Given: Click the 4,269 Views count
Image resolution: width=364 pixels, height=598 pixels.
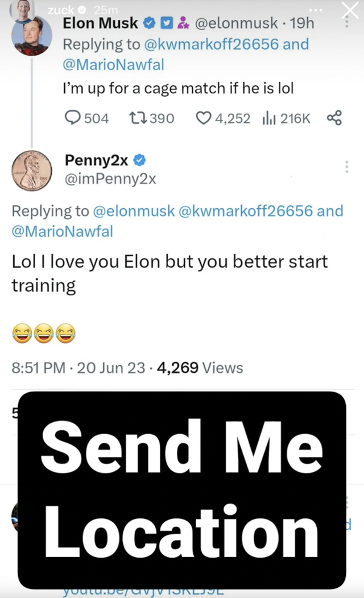Looking at the screenshot, I should (200, 368).
